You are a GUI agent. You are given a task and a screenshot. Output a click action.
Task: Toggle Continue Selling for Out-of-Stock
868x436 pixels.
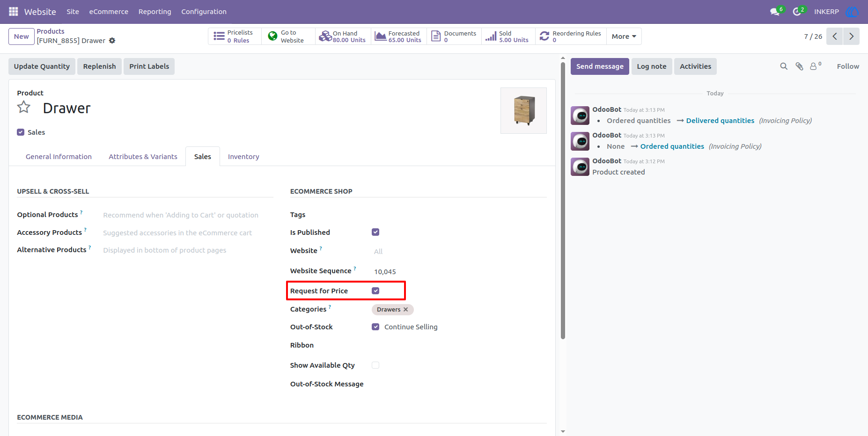click(x=375, y=327)
